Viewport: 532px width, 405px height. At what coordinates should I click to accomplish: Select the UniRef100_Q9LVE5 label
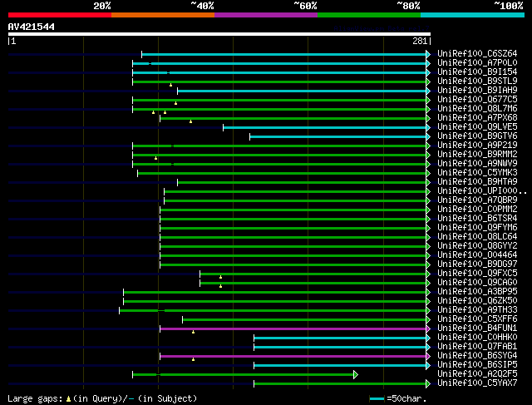(x=477, y=126)
